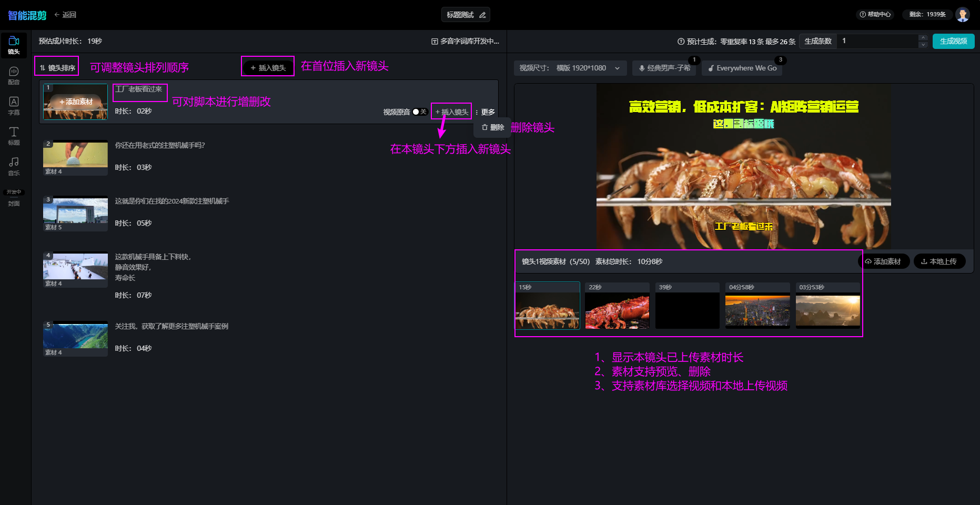Edit project title 标题测试 pencil icon
Viewport: 980px width, 505px height.
coord(482,15)
